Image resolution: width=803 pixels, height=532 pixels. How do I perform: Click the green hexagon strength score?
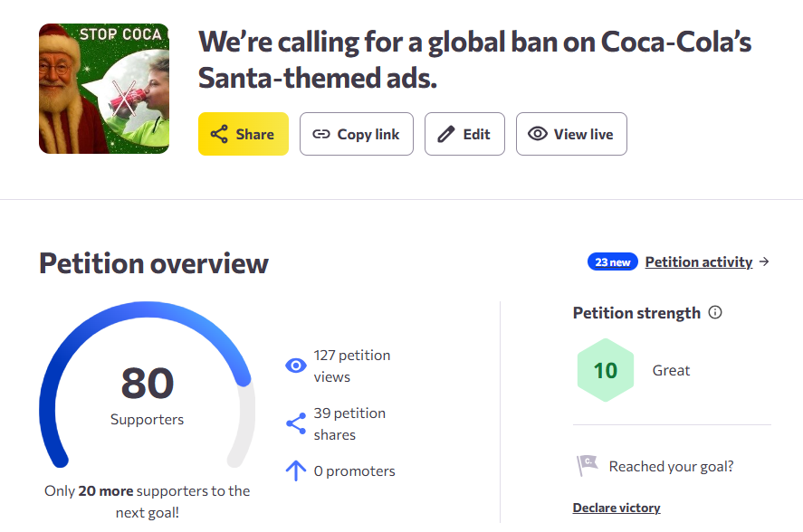605,370
